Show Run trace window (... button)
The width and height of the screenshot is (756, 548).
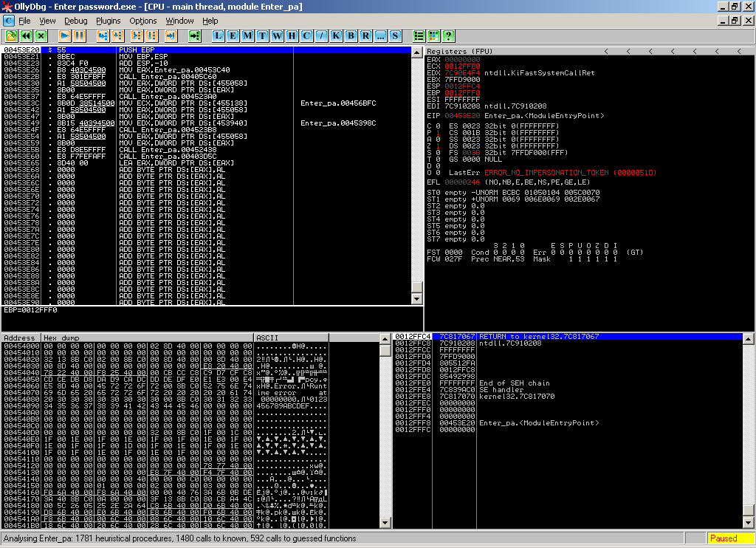[380, 35]
